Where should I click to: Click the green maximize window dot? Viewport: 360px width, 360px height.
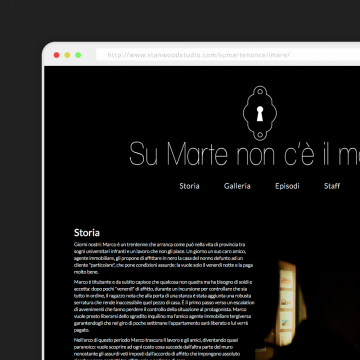[x=78, y=55]
